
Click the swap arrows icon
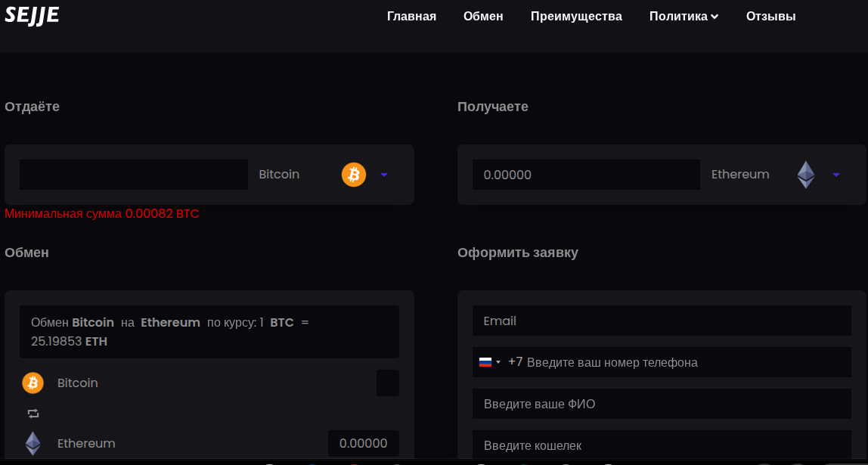tap(33, 414)
